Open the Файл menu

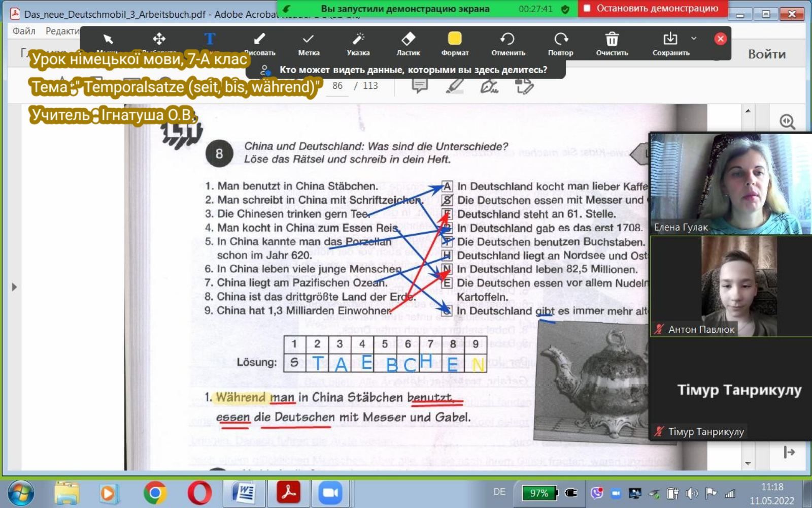tap(24, 31)
